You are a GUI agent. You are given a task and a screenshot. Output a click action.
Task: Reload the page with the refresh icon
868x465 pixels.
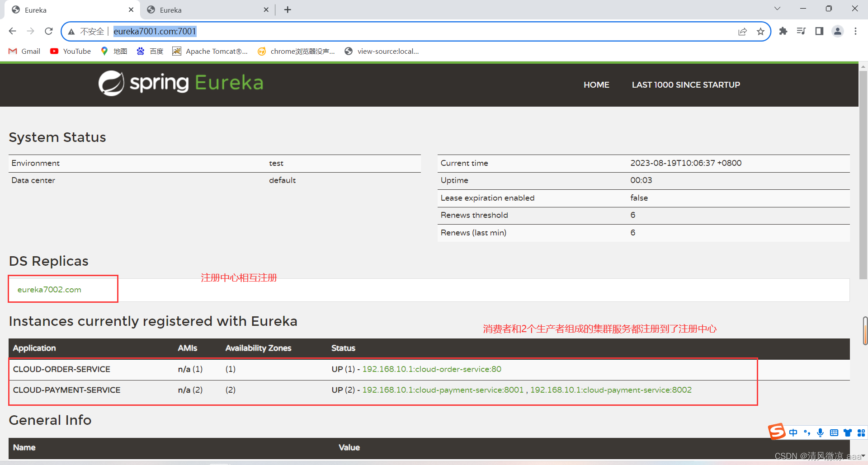coord(49,31)
